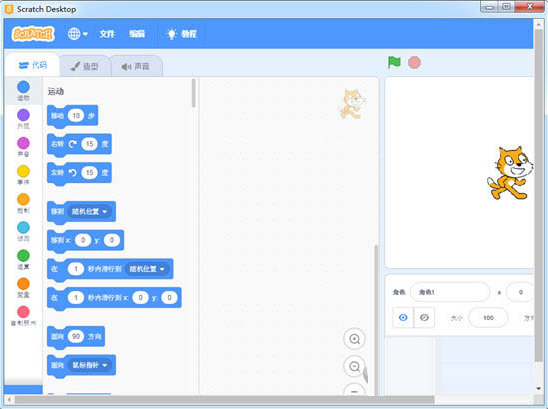
Task: Open the globe language menu
Action: pos(77,34)
